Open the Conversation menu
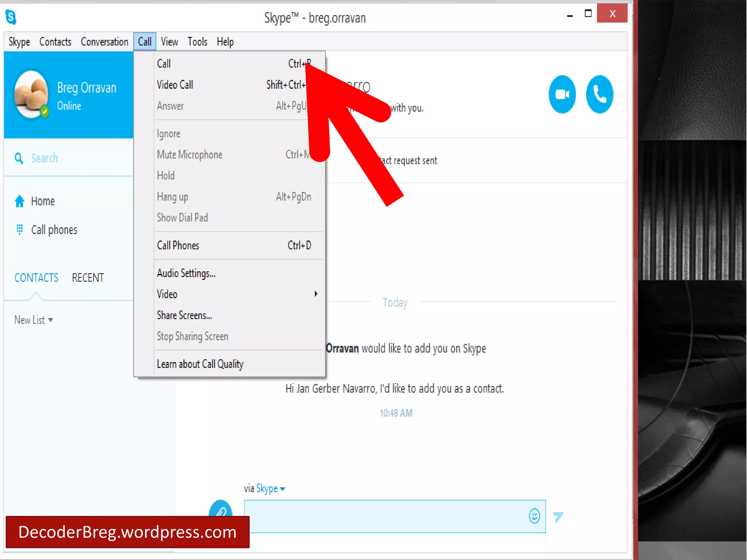 tap(105, 42)
